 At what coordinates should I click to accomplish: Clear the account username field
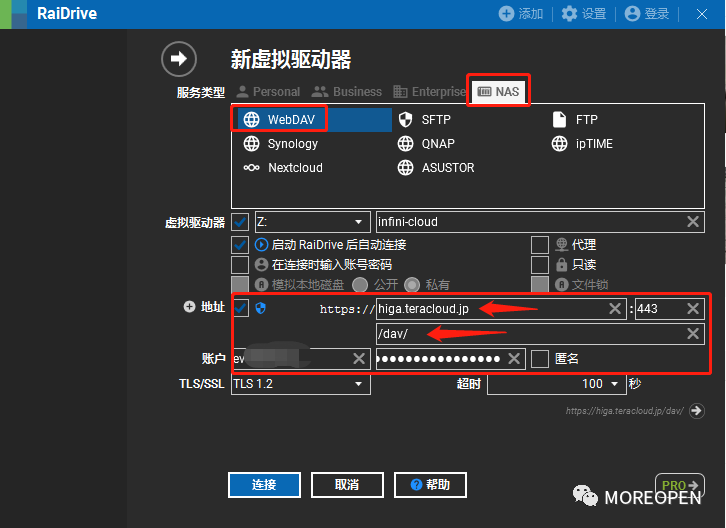tap(359, 358)
